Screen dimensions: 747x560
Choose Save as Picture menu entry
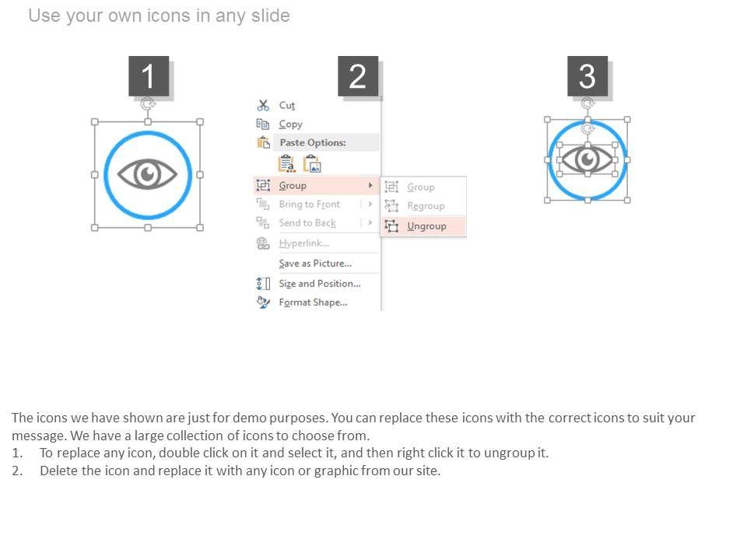315,264
